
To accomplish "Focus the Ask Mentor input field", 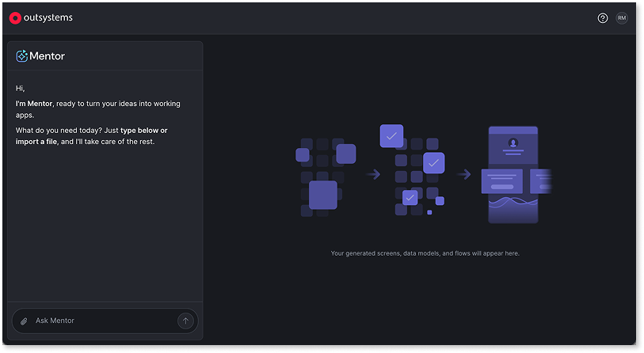I will pos(105,321).
